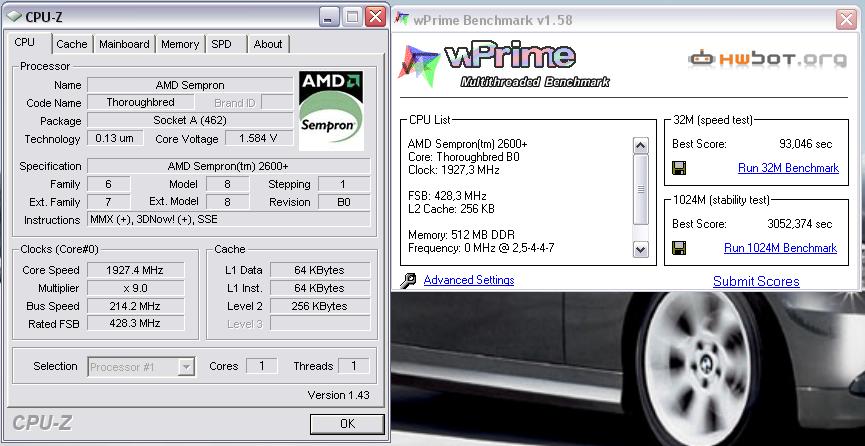The image size is (865, 446).
Task: Click the CPU List scroll down arrow
Action: click(x=640, y=249)
